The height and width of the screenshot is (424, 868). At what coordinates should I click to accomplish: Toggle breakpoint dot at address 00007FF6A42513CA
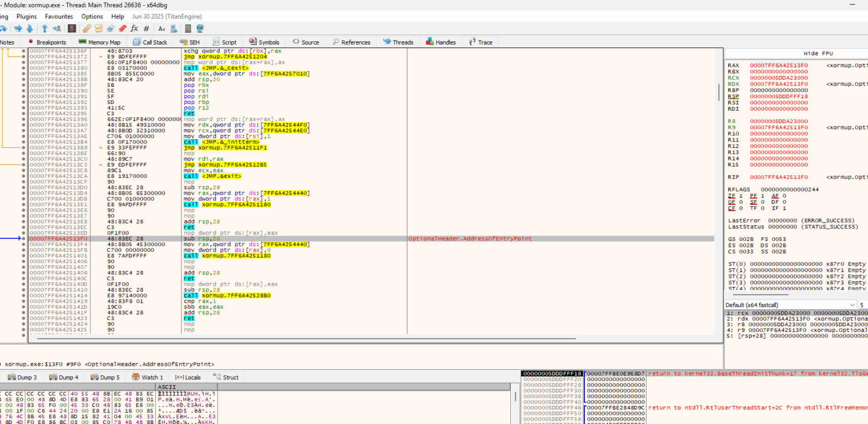(x=24, y=176)
